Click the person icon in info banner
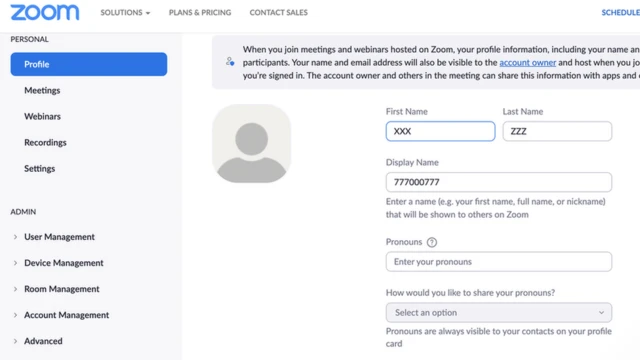The height and width of the screenshot is (360, 640). 230,62
